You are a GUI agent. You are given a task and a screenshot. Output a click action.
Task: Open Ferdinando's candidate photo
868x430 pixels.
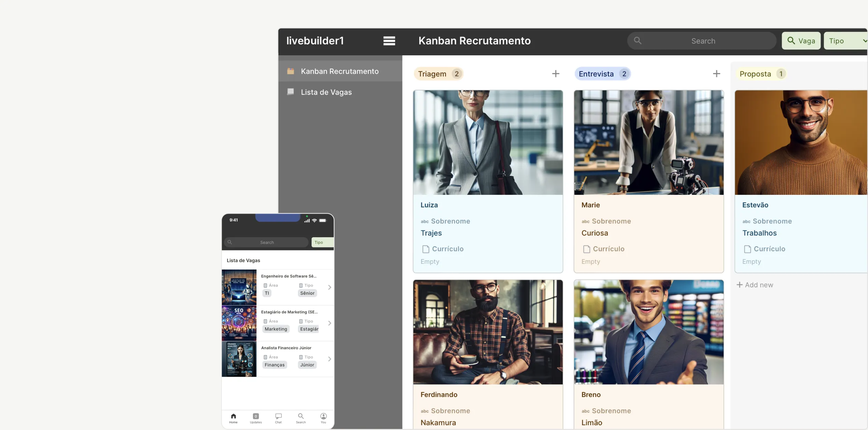tap(488, 332)
